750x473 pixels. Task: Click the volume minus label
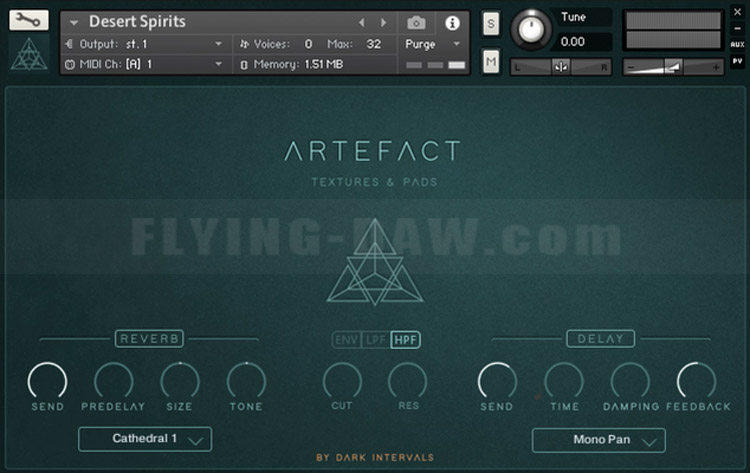coord(631,67)
